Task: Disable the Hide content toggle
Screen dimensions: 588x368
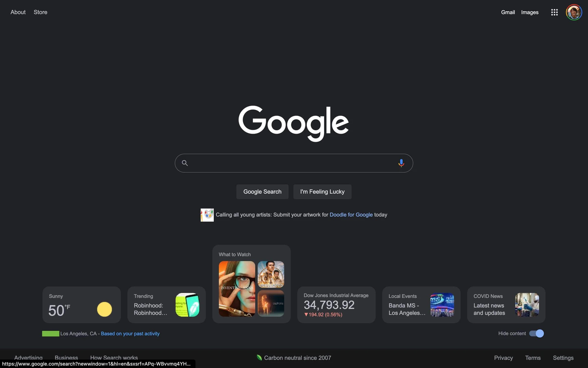Action: [536, 333]
